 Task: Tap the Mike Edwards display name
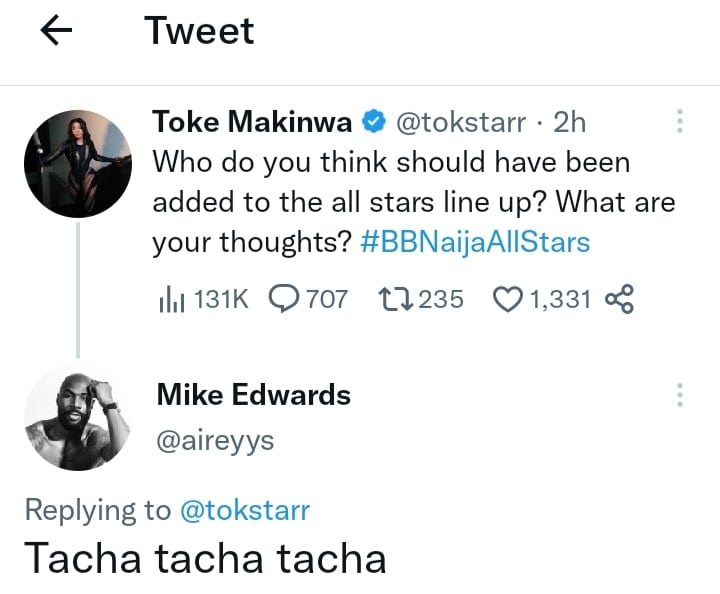pos(253,395)
